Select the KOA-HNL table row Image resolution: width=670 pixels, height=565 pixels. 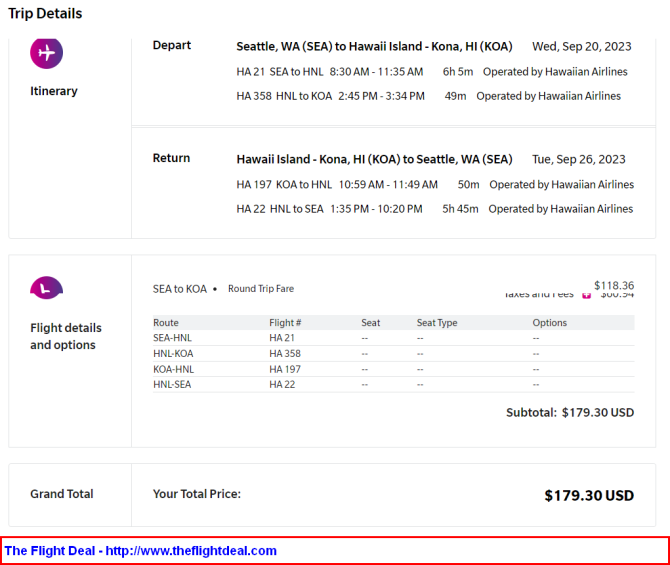click(x=393, y=369)
